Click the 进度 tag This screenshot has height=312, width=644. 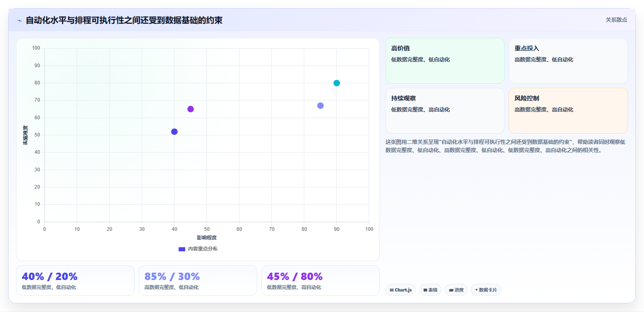click(456, 290)
